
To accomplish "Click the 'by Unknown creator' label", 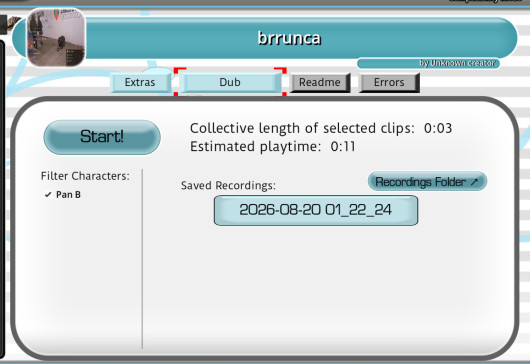I will 457,63.
